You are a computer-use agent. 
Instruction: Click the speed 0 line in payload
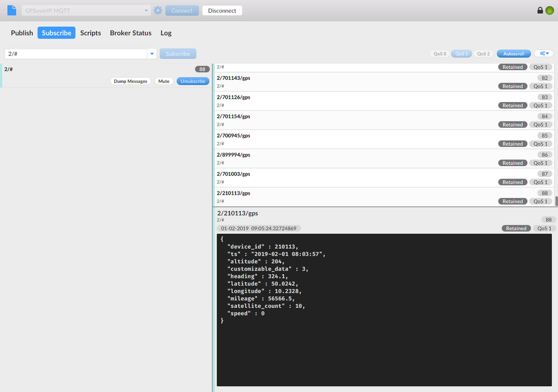coord(246,313)
